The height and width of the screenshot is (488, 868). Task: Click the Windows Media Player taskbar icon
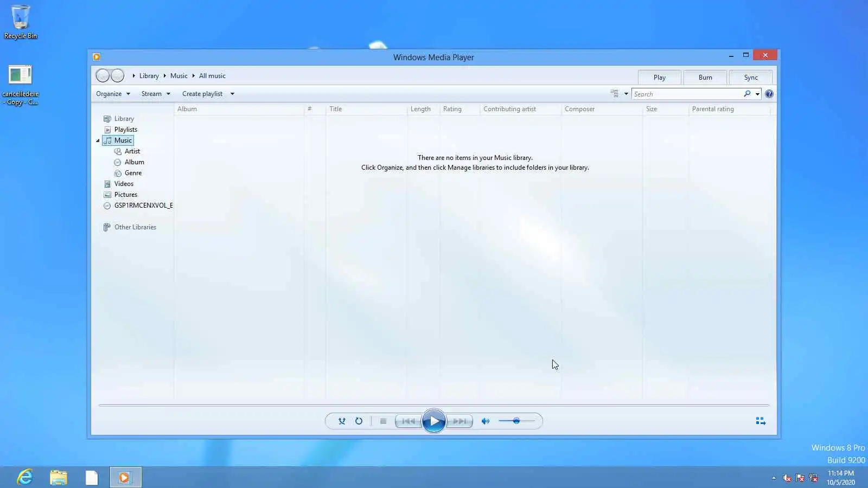pyautogui.click(x=125, y=477)
